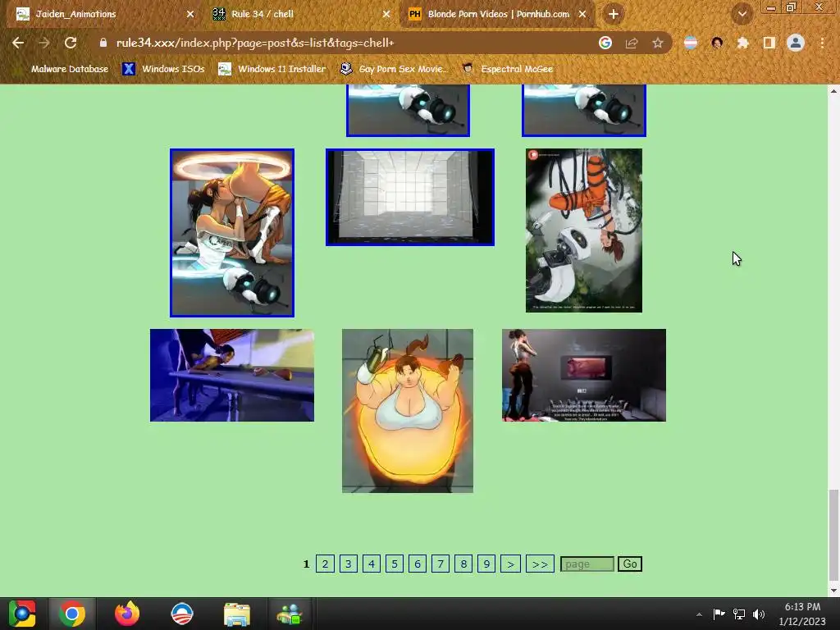This screenshot has width=840, height=630.
Task: Click the scrollbar down arrow
Action: [x=833, y=590]
